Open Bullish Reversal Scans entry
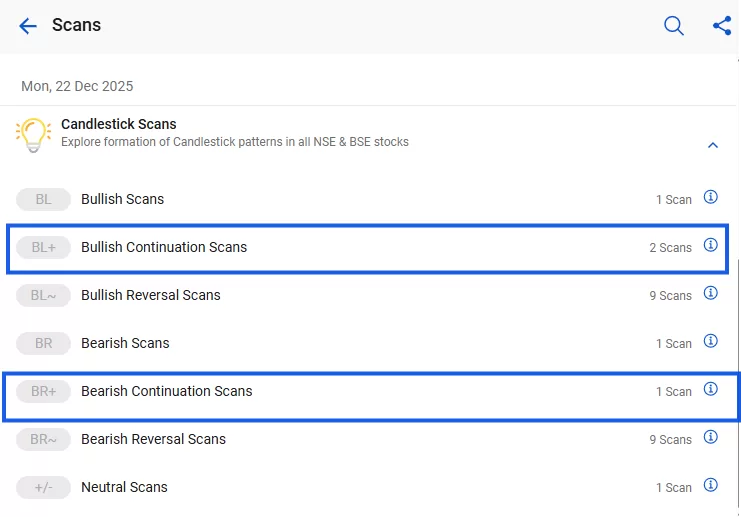The width and height of the screenshot is (742, 517). point(150,295)
